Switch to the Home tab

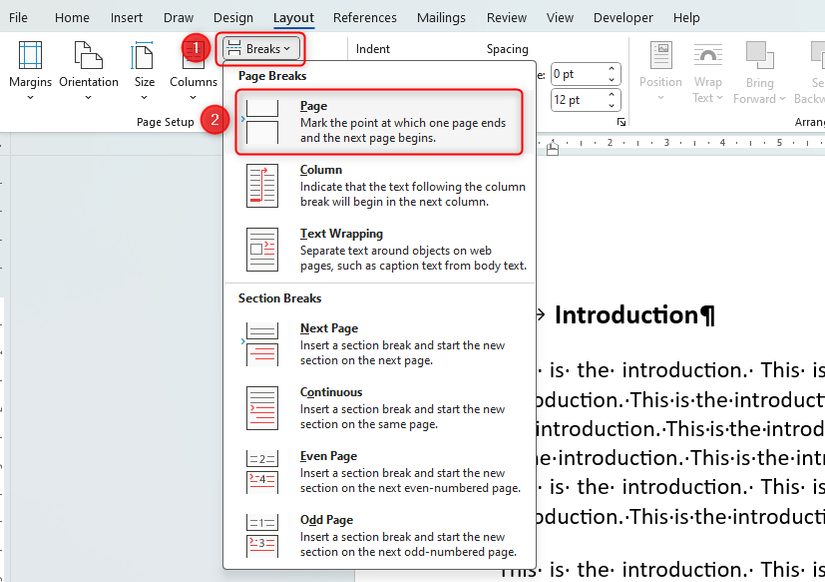71,17
